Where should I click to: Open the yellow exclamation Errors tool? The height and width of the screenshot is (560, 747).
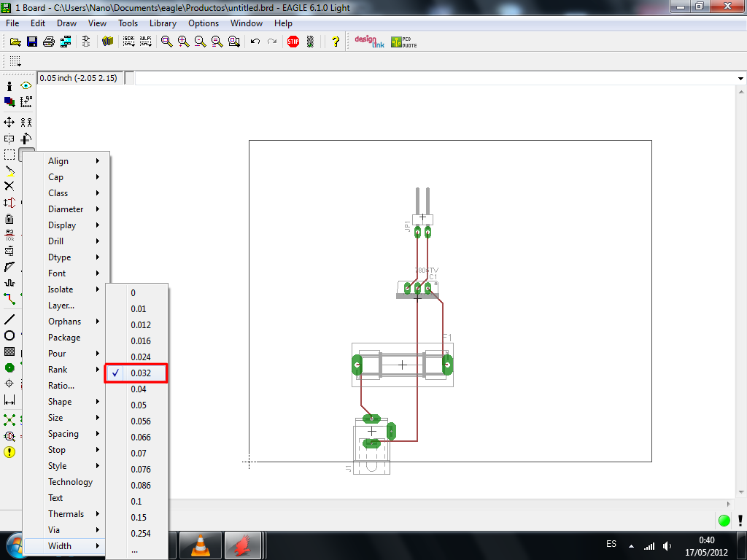[x=9, y=452]
